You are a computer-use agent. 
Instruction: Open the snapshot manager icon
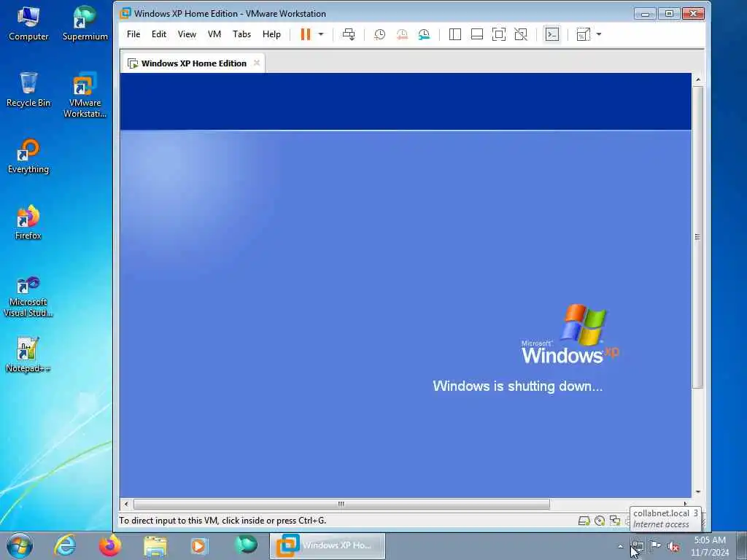tap(424, 34)
